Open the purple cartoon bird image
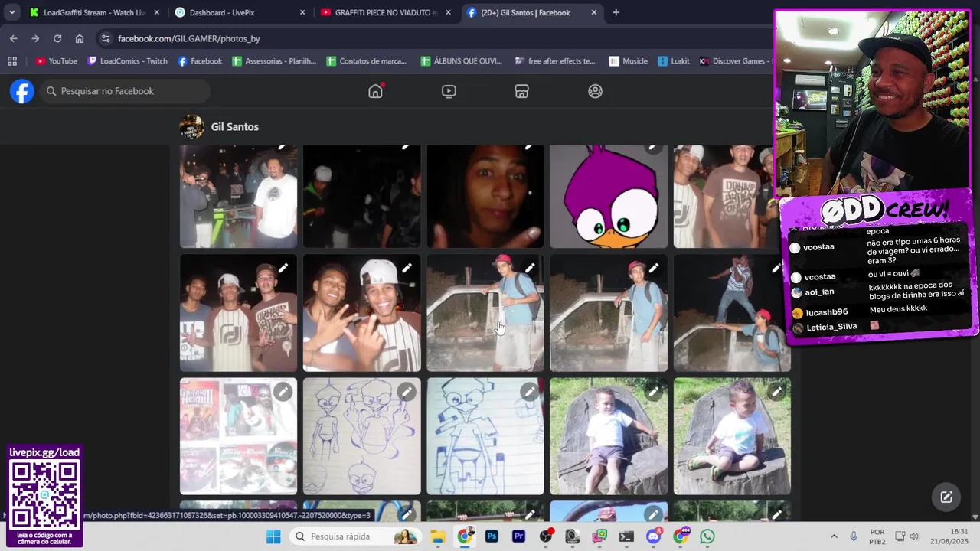The image size is (980, 551). click(609, 196)
